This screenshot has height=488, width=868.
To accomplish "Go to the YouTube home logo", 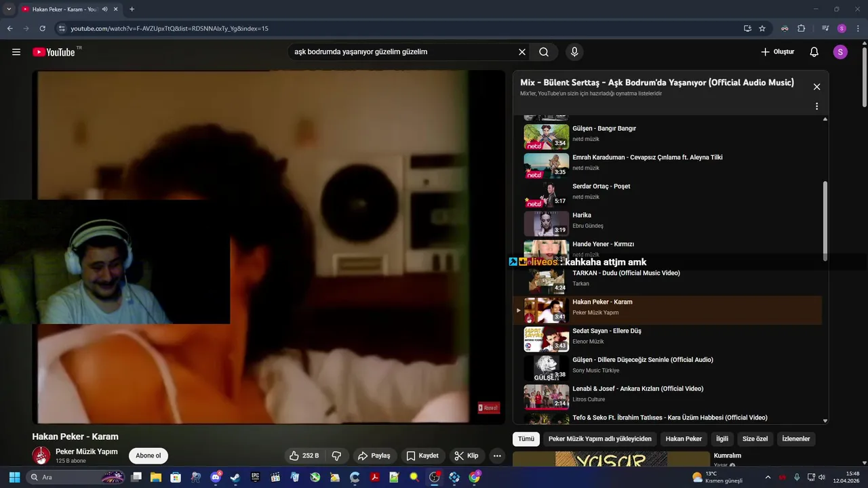I will coord(54,52).
